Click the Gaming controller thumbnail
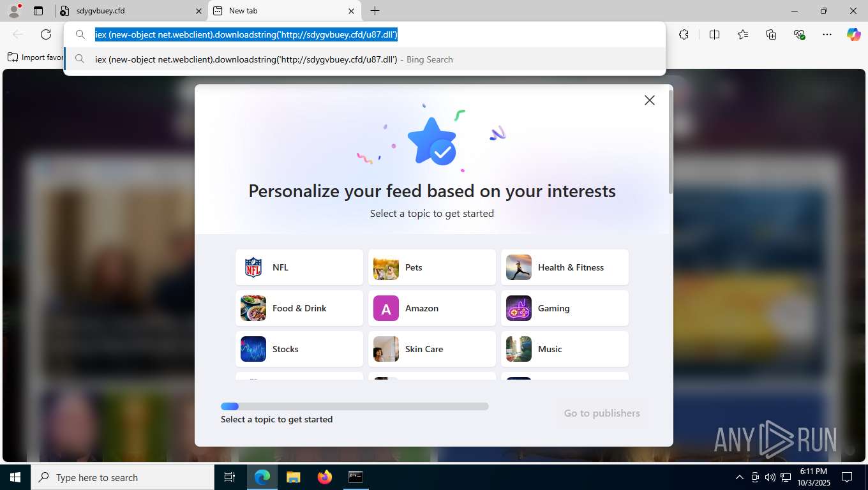Screen dimensions: 868x490 pyautogui.click(x=519, y=308)
